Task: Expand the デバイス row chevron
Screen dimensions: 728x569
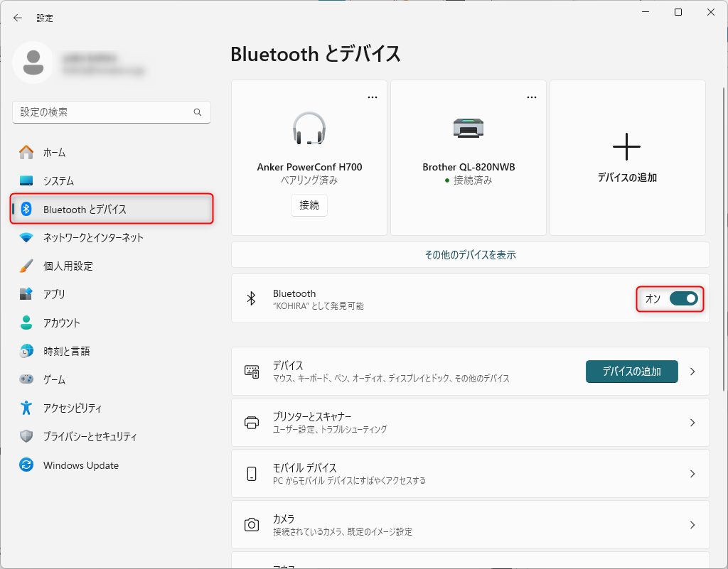Action: [x=692, y=372]
